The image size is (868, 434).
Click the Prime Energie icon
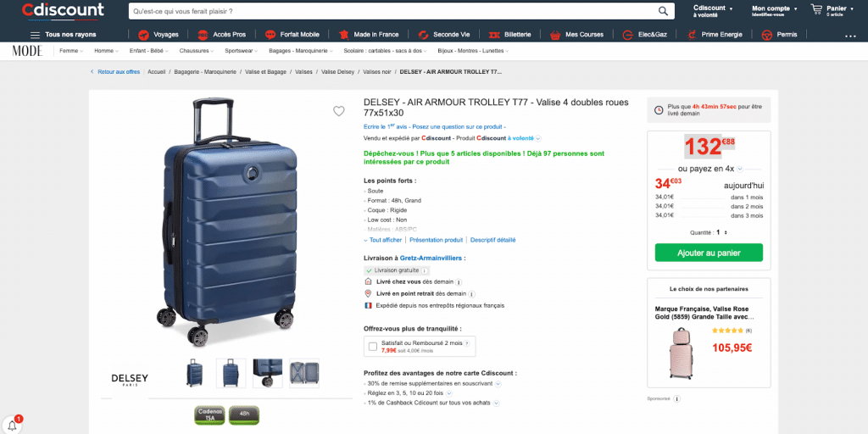692,34
